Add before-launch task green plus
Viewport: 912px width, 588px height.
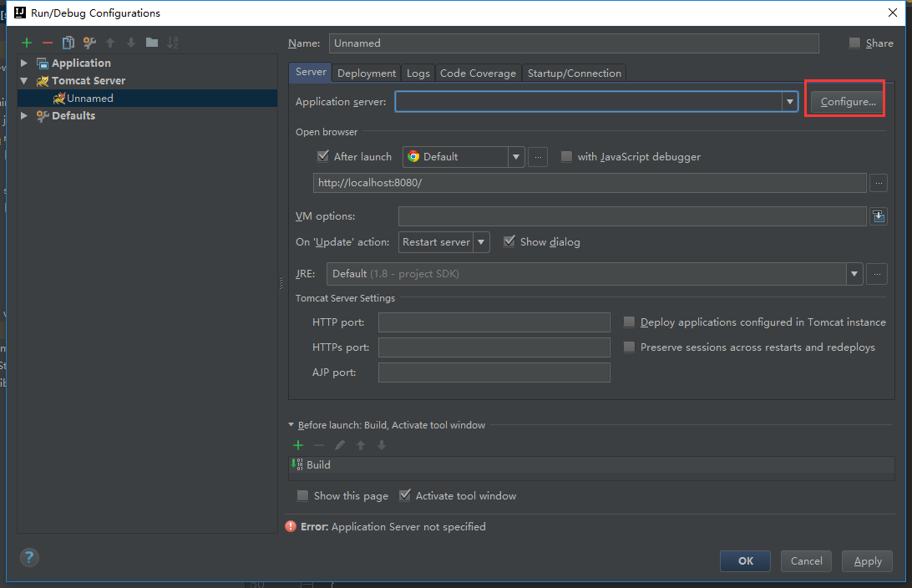(298, 445)
